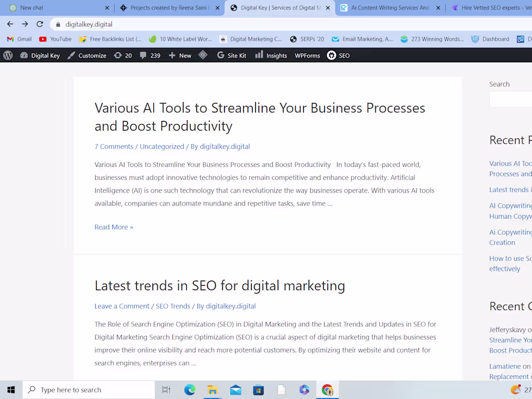Reload the digitalkey.digital page
532x399 pixels.
click(40, 23)
